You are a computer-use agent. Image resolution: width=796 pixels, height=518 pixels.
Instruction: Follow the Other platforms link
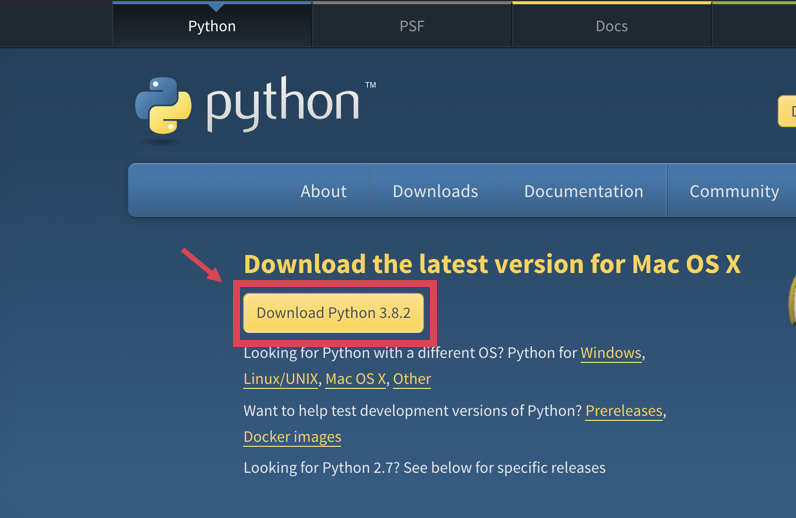412,379
